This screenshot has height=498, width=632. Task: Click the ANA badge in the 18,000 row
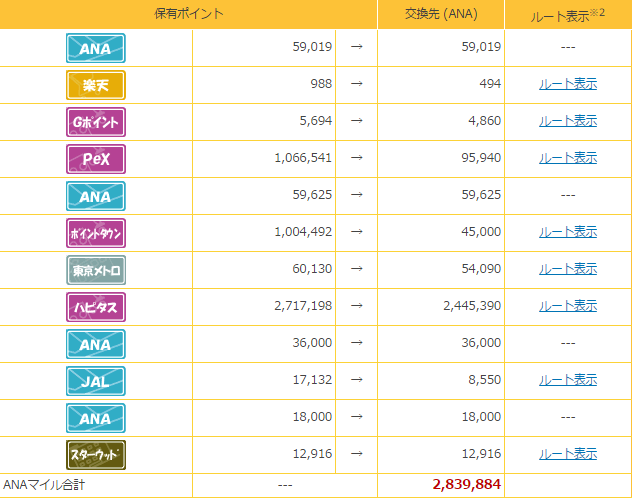96,418
